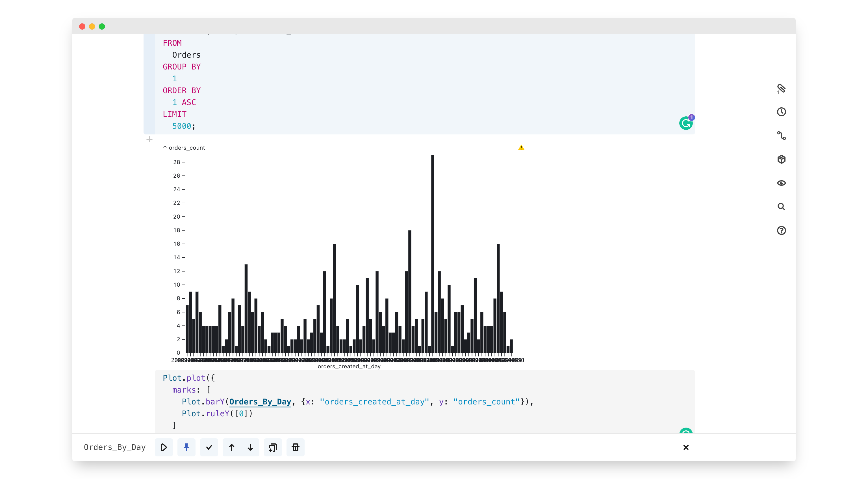Add a new cell with plus button

click(149, 140)
